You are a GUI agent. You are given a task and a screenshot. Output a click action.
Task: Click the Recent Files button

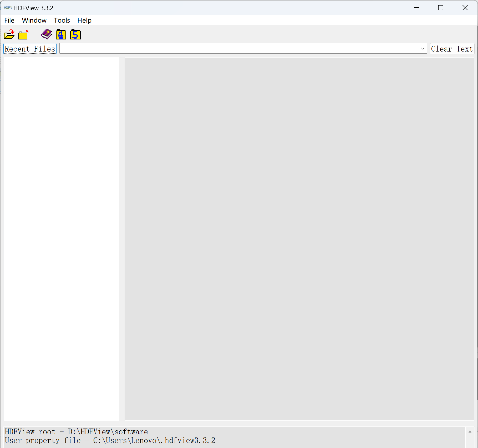tap(30, 49)
